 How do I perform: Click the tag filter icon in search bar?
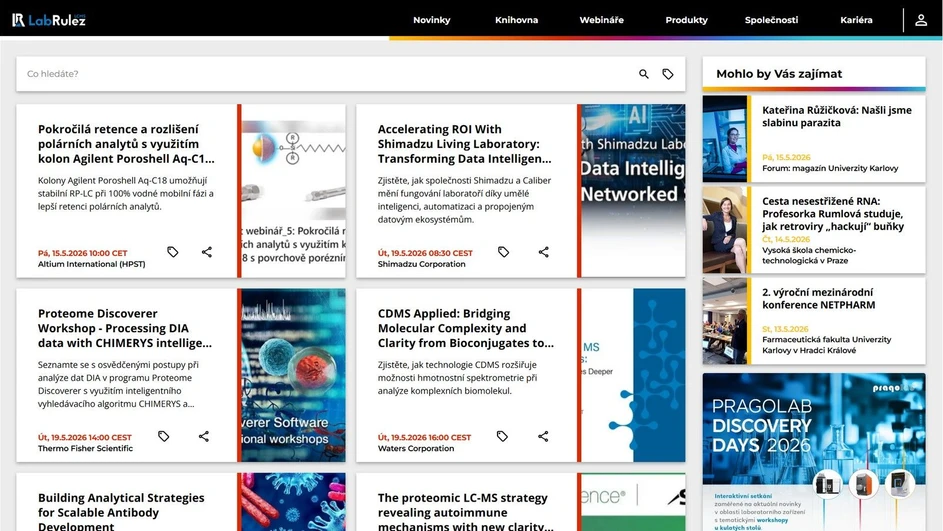[x=668, y=74]
